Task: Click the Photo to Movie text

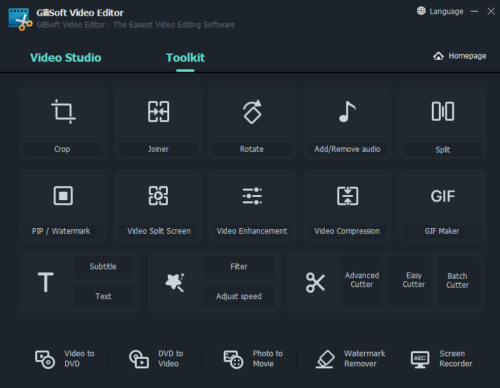Action: (x=268, y=359)
